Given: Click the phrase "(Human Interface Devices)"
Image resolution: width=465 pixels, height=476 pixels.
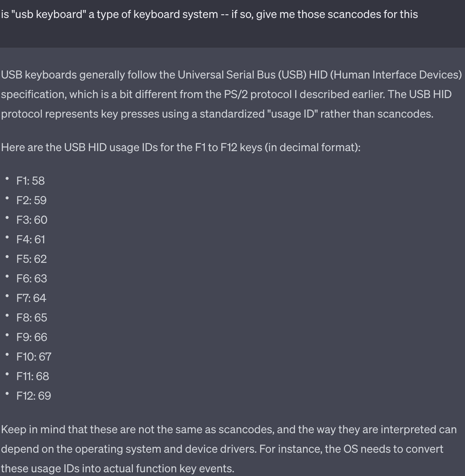Looking at the screenshot, I should [396, 75].
